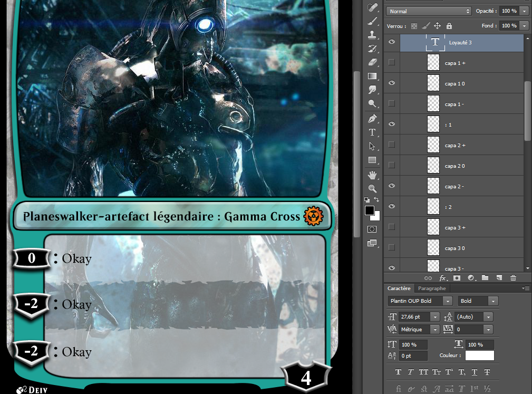
Task: Open the 27,66 pt font size dropdown
Action: click(x=435, y=317)
